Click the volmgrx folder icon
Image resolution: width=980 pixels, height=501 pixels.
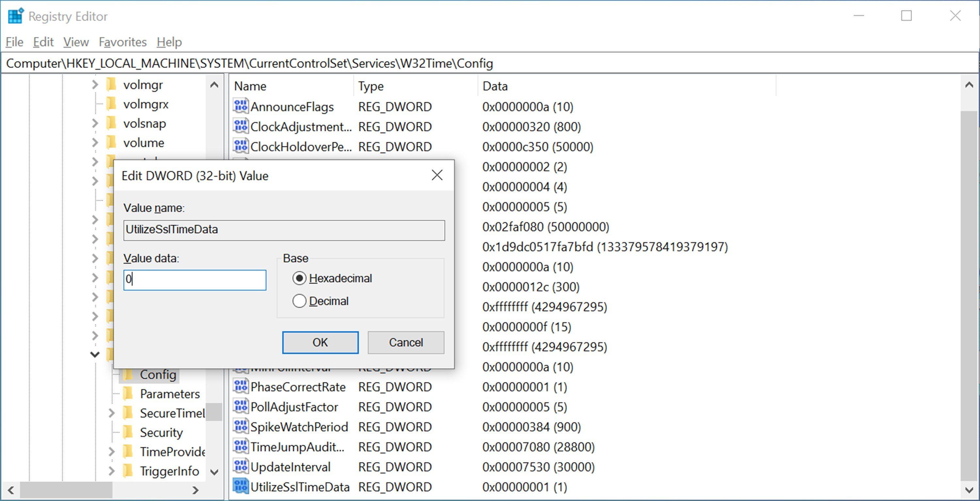[x=111, y=104]
